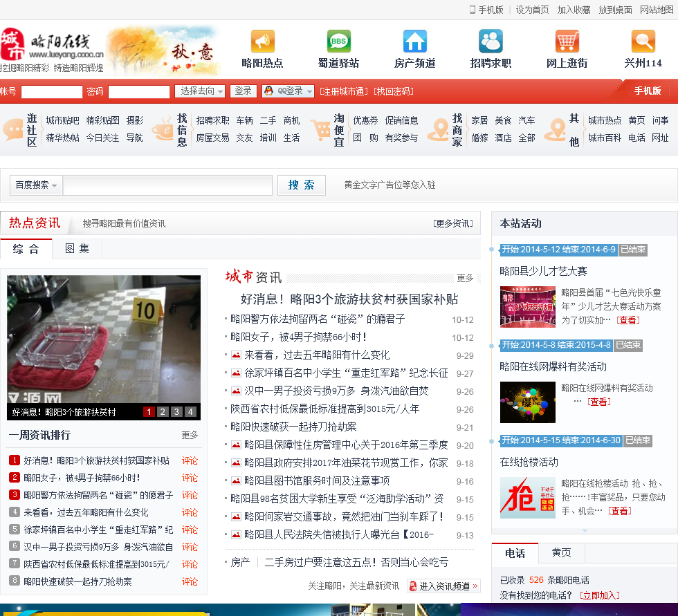Image resolution: width=678 pixels, height=616 pixels.
Task: Click 立即加入 phone directory link
Action: (600, 596)
